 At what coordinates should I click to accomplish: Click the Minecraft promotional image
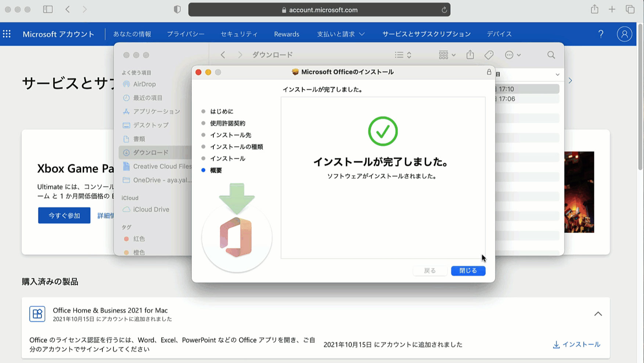(x=579, y=192)
